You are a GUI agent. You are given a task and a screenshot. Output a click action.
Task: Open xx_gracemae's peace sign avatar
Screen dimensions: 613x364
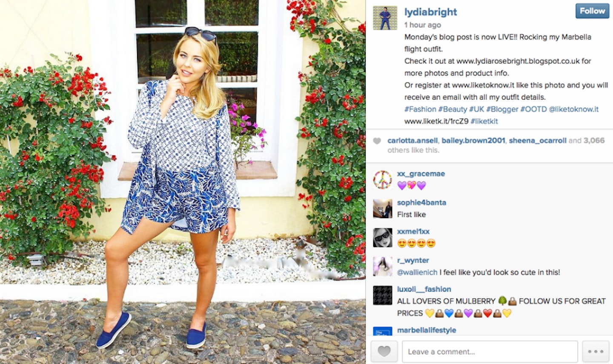(382, 179)
